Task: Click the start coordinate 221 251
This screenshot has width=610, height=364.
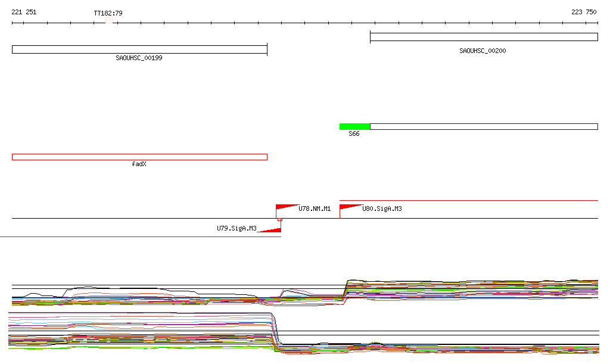Action: (24, 12)
